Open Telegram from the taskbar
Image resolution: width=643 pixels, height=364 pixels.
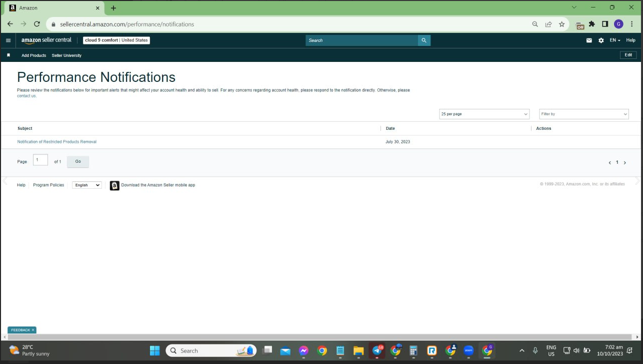pyautogui.click(x=377, y=351)
